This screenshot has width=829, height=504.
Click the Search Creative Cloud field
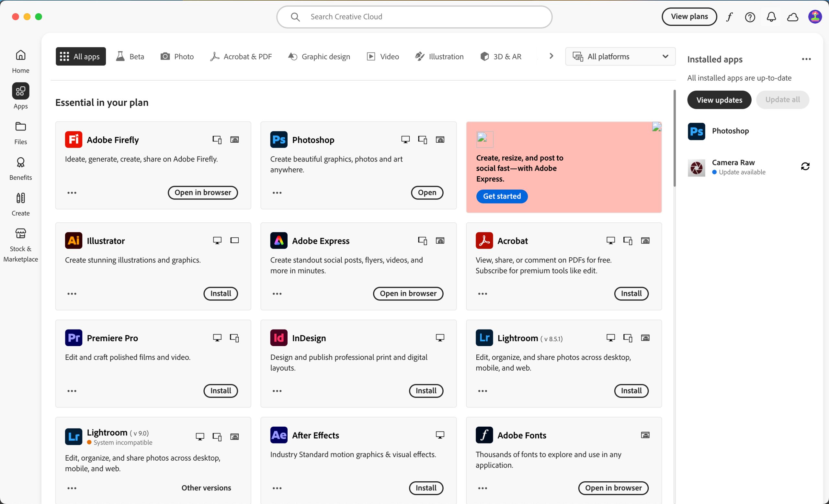[x=414, y=17]
